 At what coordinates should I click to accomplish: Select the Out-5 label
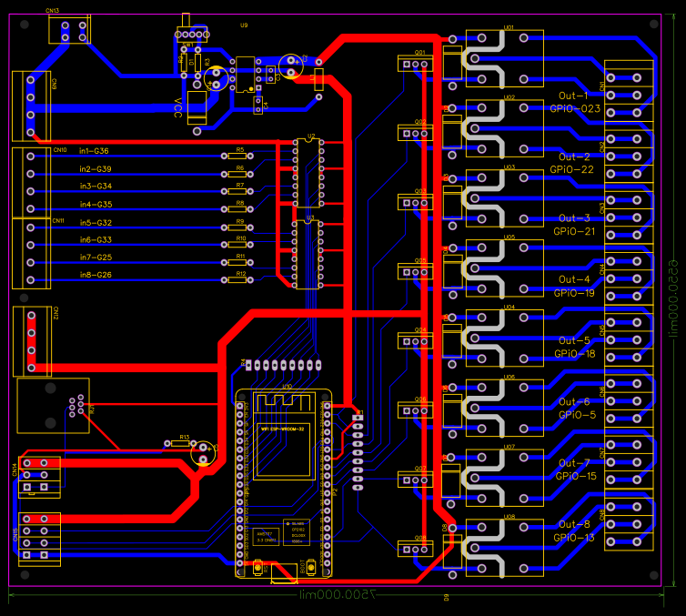tap(574, 340)
